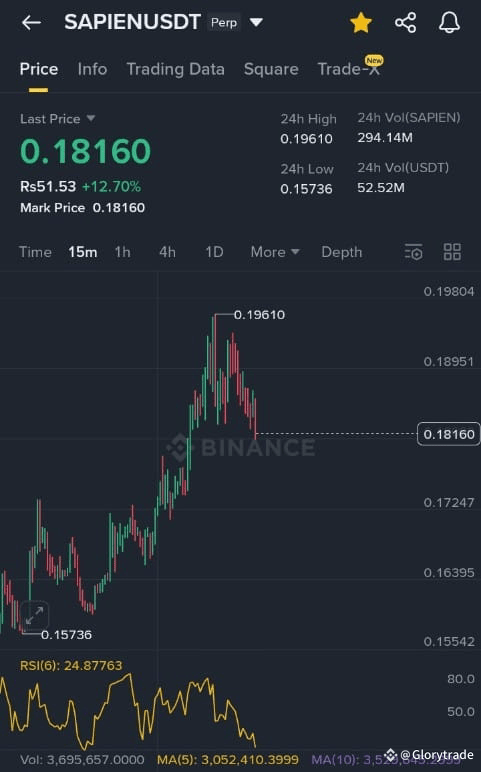Click the Mark Price 0.18160 text
The image size is (481, 772).
click(x=83, y=208)
